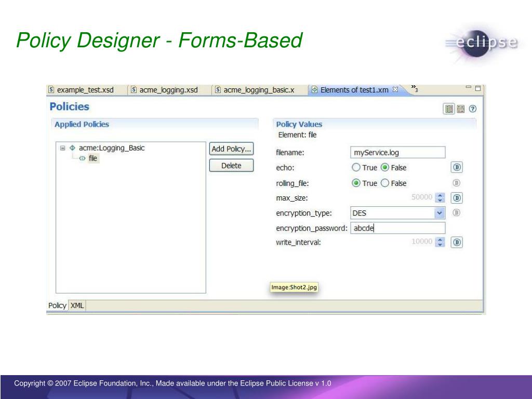The height and width of the screenshot is (399, 532).
Task: Click the Delete button
Action: (x=231, y=166)
